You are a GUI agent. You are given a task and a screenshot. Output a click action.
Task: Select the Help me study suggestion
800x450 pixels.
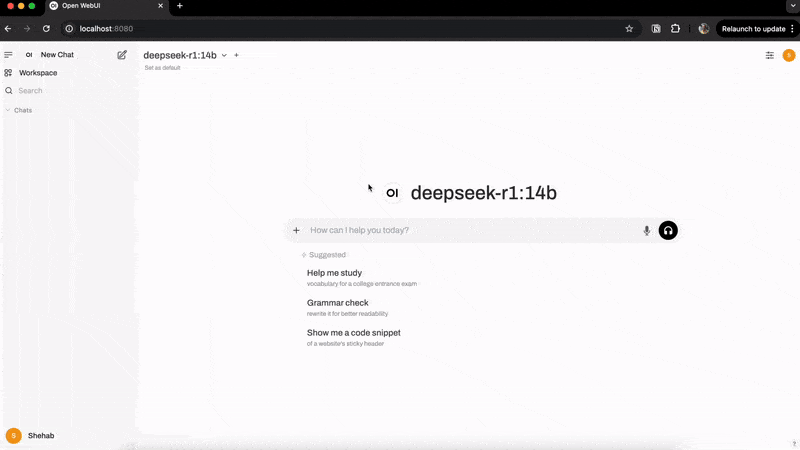362,278
